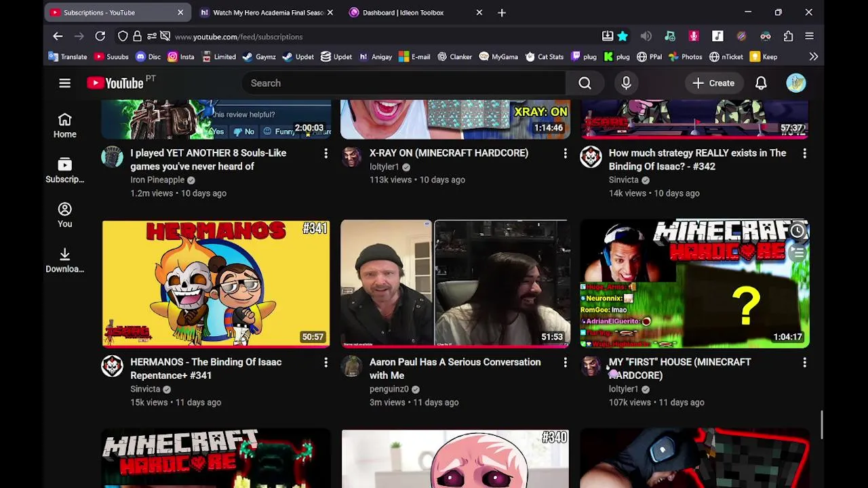Play the HERMANOS video thumbnail
This screenshot has height=488, width=868.
pyautogui.click(x=216, y=283)
